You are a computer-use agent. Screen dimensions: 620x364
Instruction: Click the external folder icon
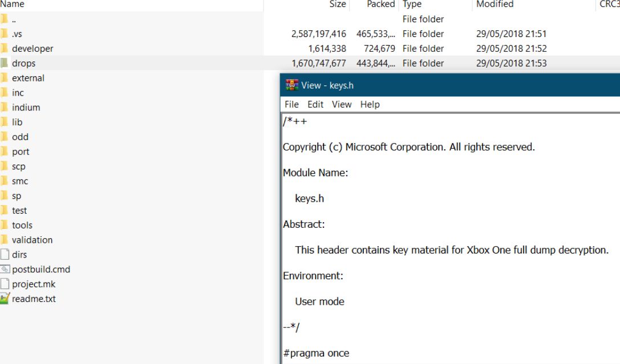click(4, 78)
